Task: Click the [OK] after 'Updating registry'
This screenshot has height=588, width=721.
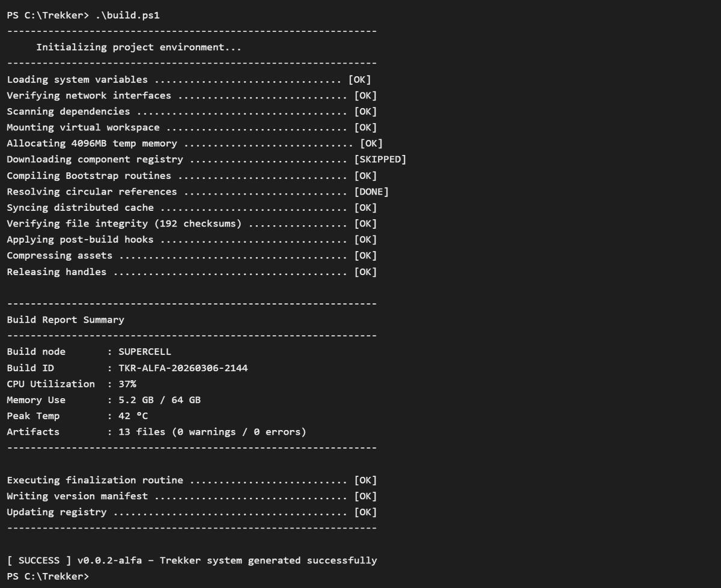Action: [365, 512]
